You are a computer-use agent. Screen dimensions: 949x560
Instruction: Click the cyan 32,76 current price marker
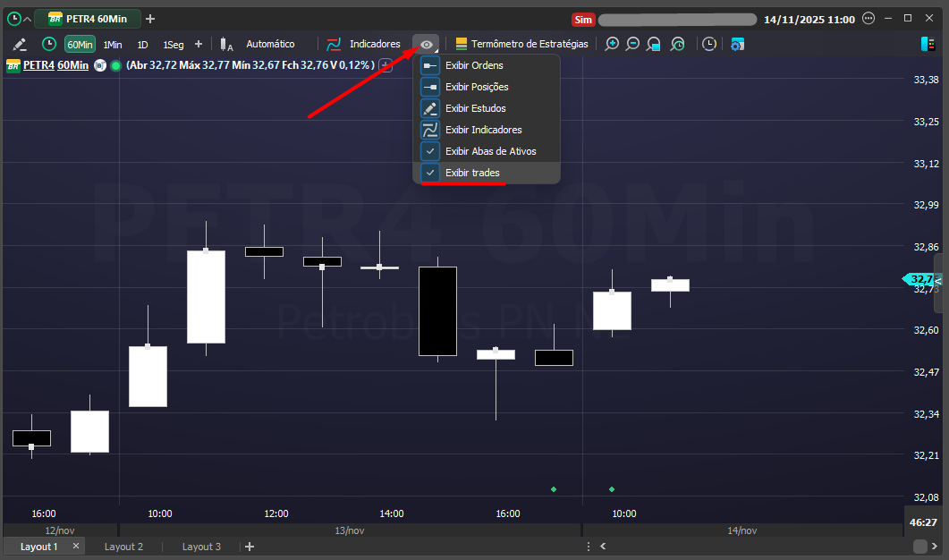pos(920,279)
